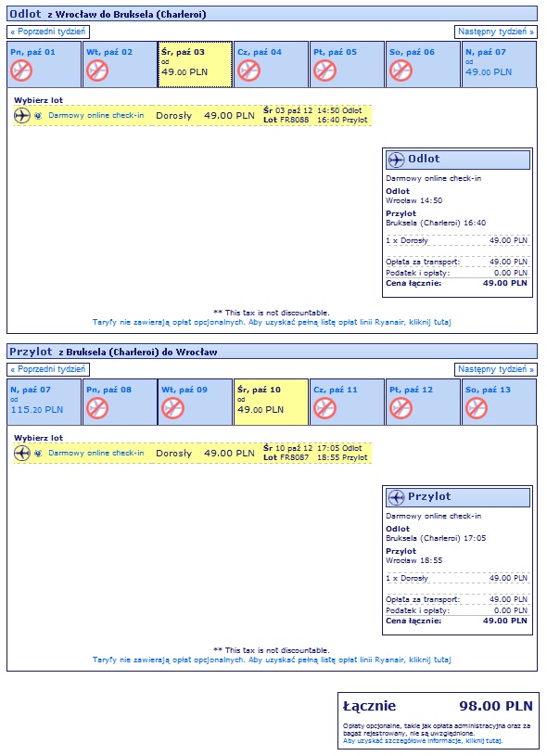The height and width of the screenshot is (756, 547).
Task: Click no-flight icon under Pt, paź 05
Action: (324, 70)
